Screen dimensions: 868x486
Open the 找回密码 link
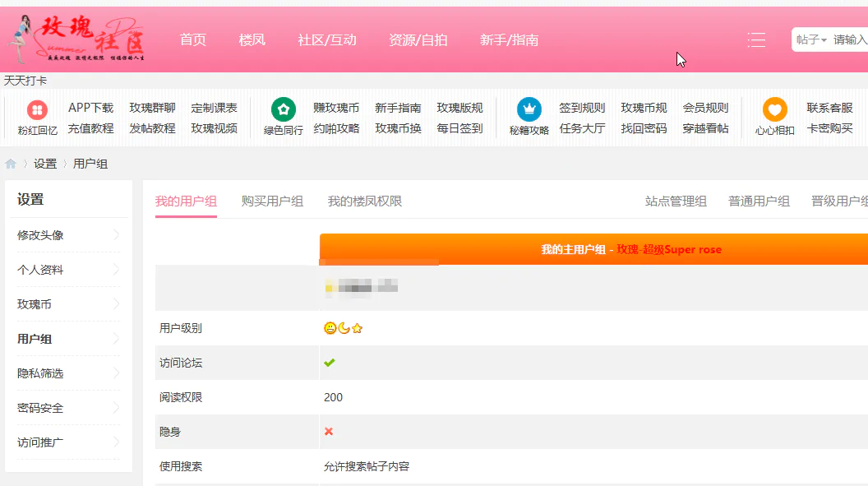tap(644, 128)
